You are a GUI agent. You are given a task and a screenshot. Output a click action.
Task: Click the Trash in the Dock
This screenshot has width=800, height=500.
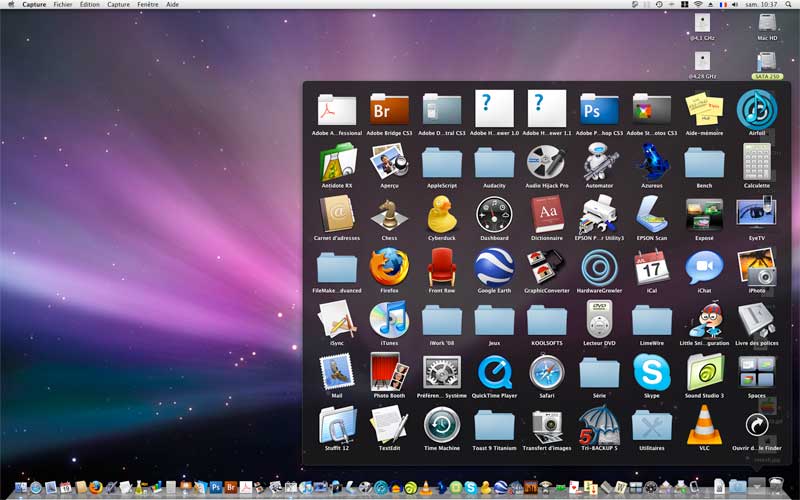point(776,485)
